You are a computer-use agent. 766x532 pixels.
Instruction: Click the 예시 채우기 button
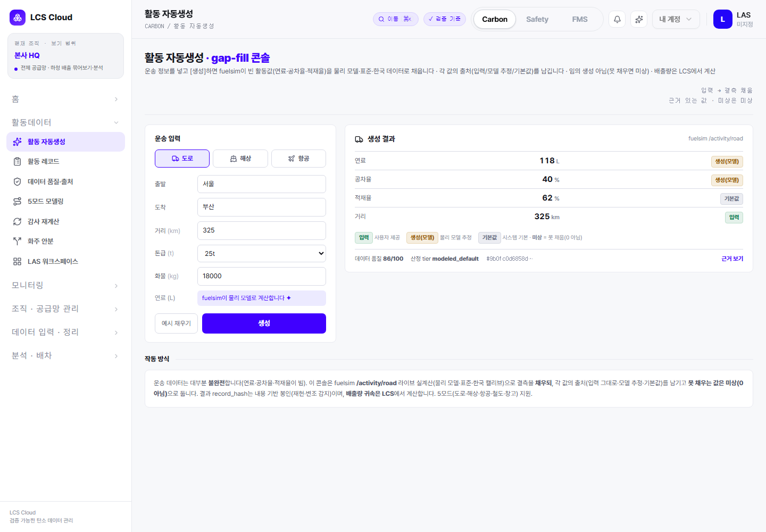coord(176,323)
